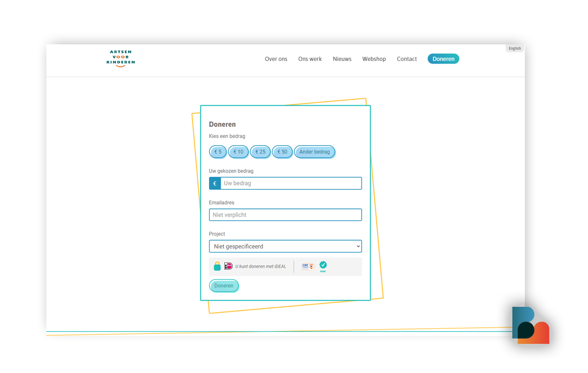Click the iDEAL payment logo
The image size is (588, 373).
[228, 266]
